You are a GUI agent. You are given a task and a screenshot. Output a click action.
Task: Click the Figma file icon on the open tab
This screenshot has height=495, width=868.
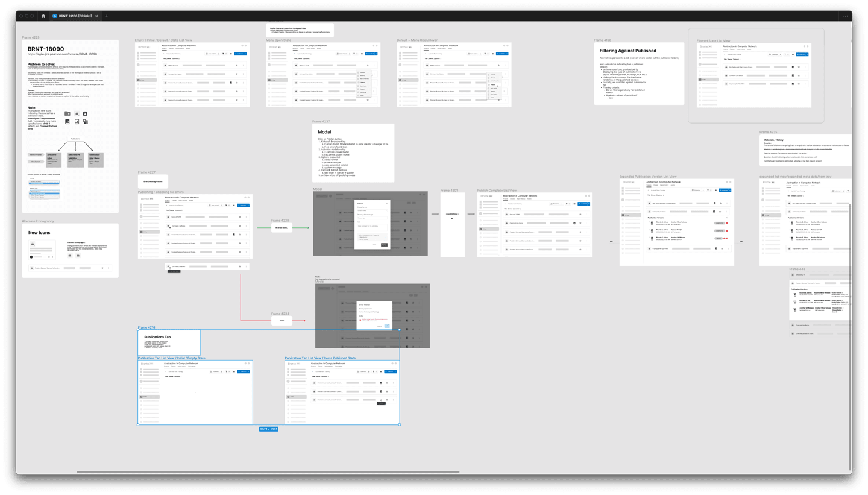click(54, 16)
